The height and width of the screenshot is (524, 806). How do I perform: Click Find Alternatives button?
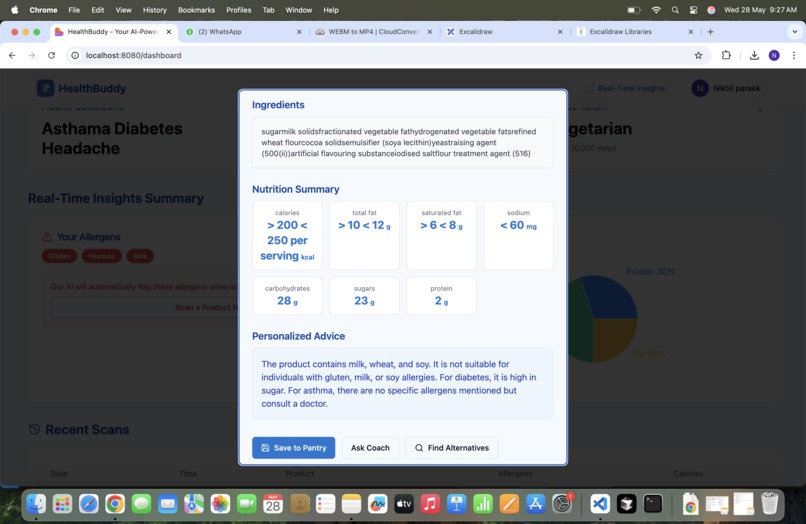pyautogui.click(x=452, y=448)
